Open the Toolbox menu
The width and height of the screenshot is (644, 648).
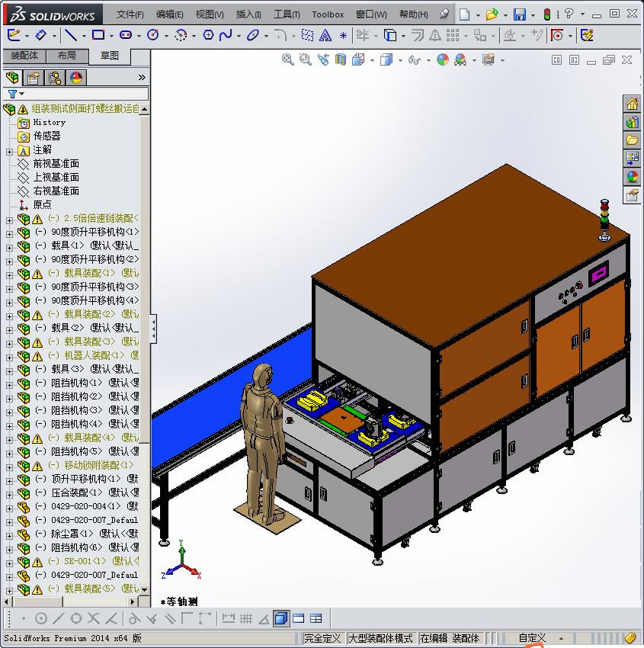coord(328,14)
